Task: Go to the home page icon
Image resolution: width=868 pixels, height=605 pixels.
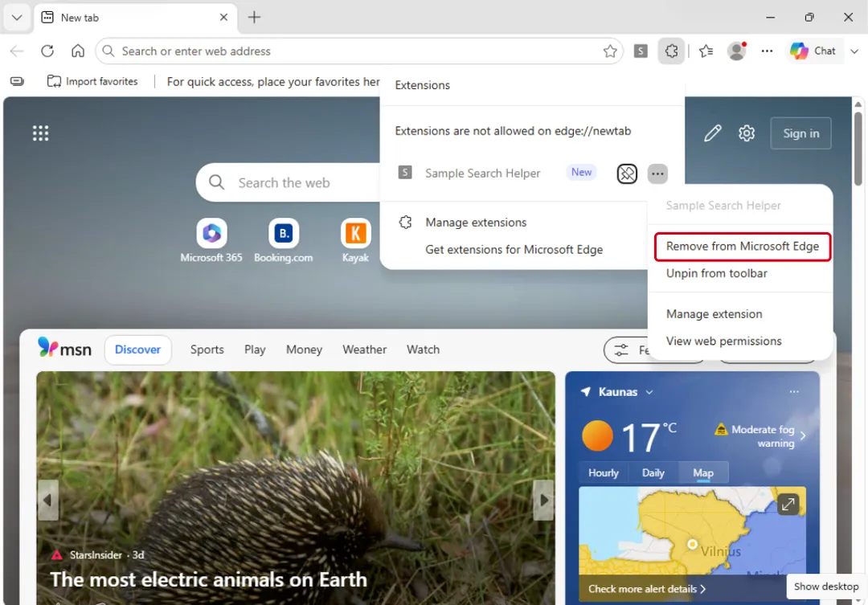Action: 78,51
